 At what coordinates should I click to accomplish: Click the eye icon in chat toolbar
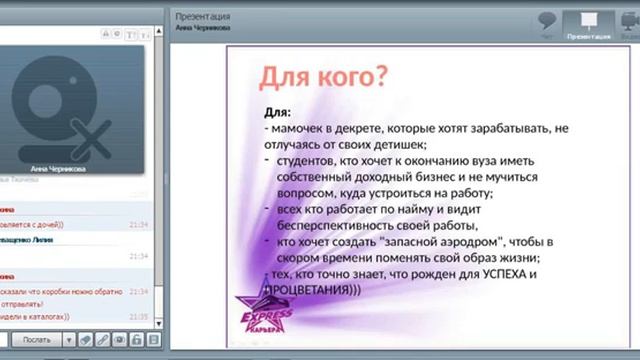tap(120, 340)
